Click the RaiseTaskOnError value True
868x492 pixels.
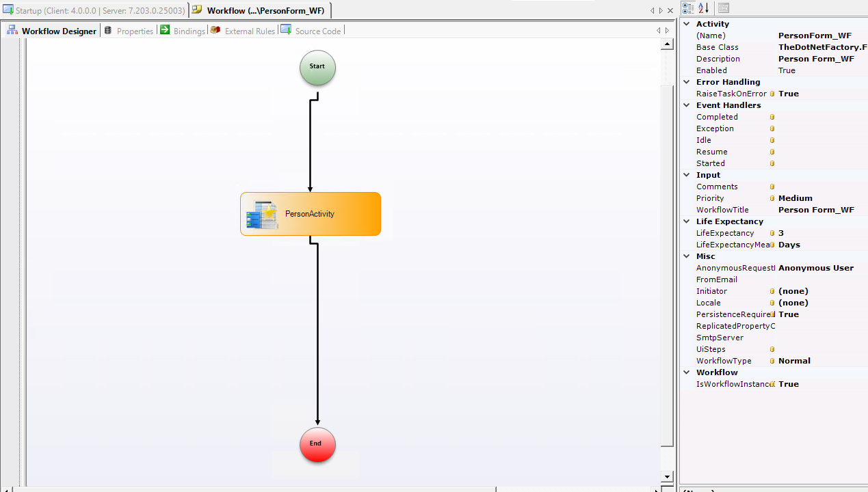789,94
